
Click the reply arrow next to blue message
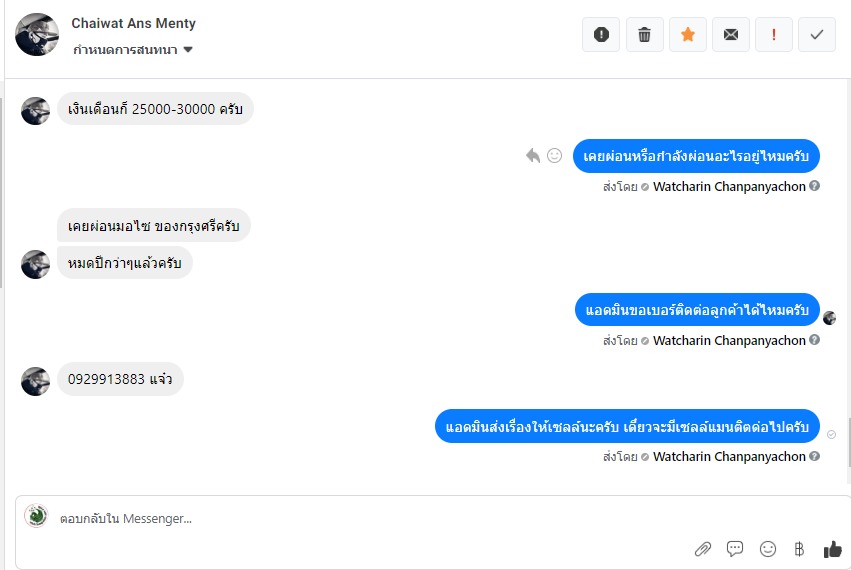click(533, 156)
